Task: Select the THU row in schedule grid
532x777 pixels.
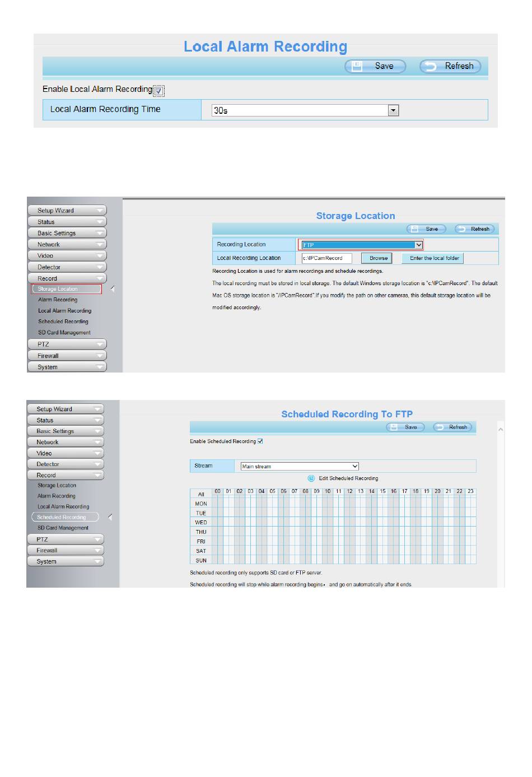Action: tap(201, 532)
